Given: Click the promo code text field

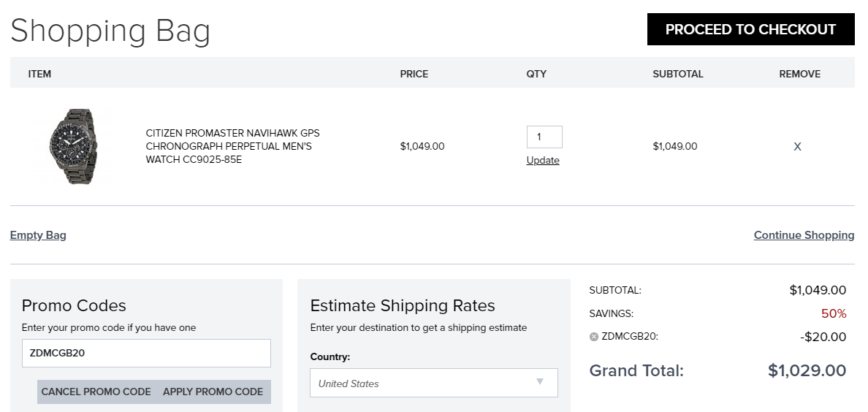Looking at the screenshot, I should pyautogui.click(x=146, y=354).
